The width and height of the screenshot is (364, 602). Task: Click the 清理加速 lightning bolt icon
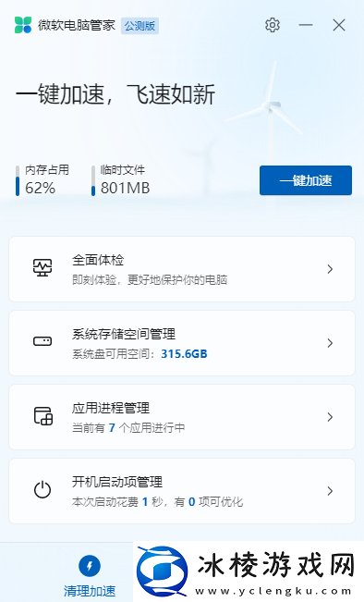click(x=90, y=566)
